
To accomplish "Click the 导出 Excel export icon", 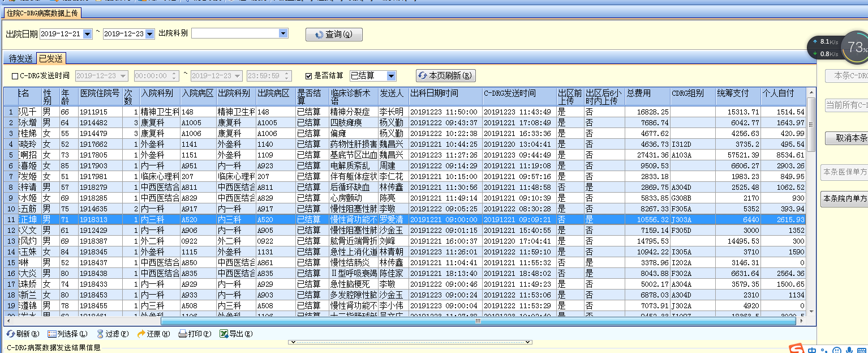I will click(x=224, y=334).
